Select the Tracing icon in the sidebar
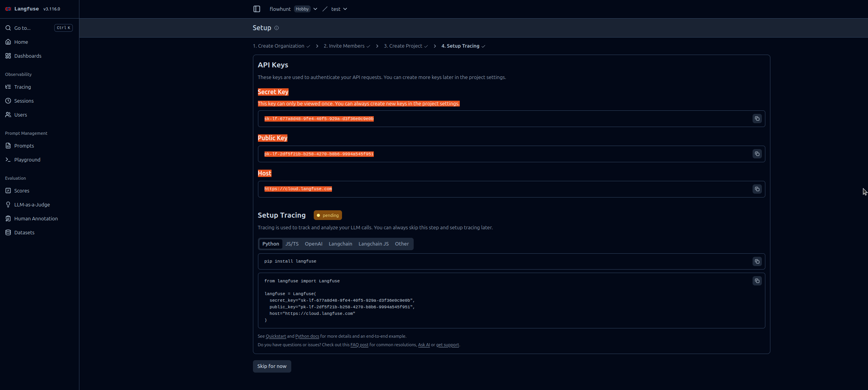 pos(8,87)
